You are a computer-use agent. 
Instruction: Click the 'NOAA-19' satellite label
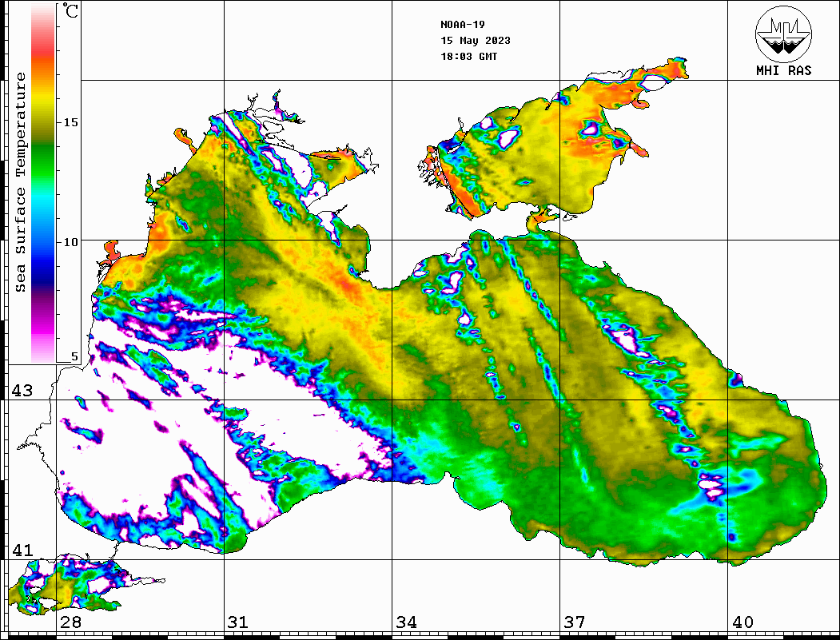[462, 25]
